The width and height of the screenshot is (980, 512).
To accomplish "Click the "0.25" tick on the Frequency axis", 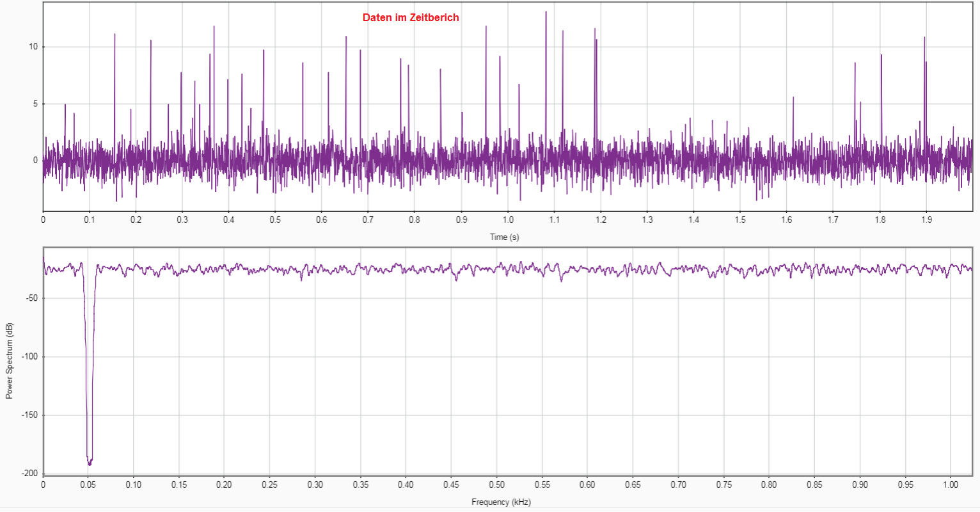I will tap(270, 484).
